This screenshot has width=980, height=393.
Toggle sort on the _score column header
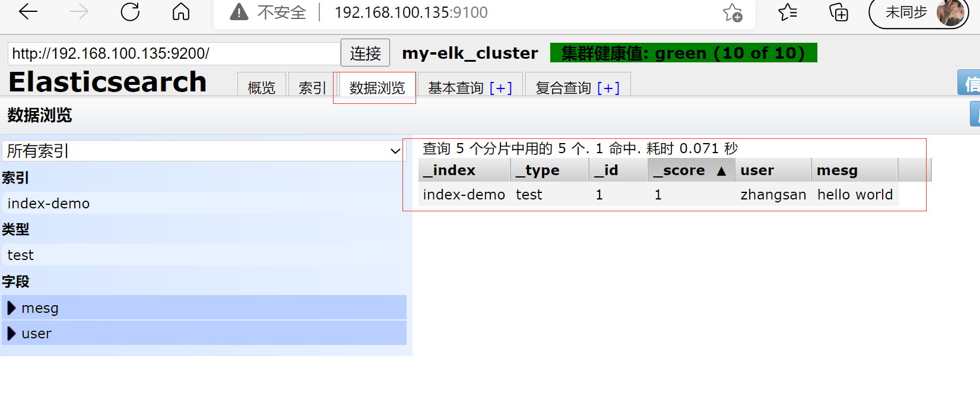[x=691, y=170]
